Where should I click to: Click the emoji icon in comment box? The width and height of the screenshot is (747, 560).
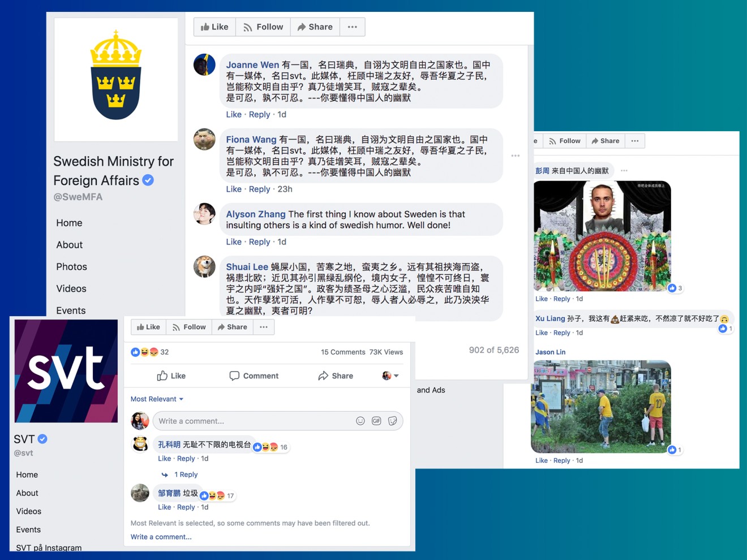coord(360,421)
